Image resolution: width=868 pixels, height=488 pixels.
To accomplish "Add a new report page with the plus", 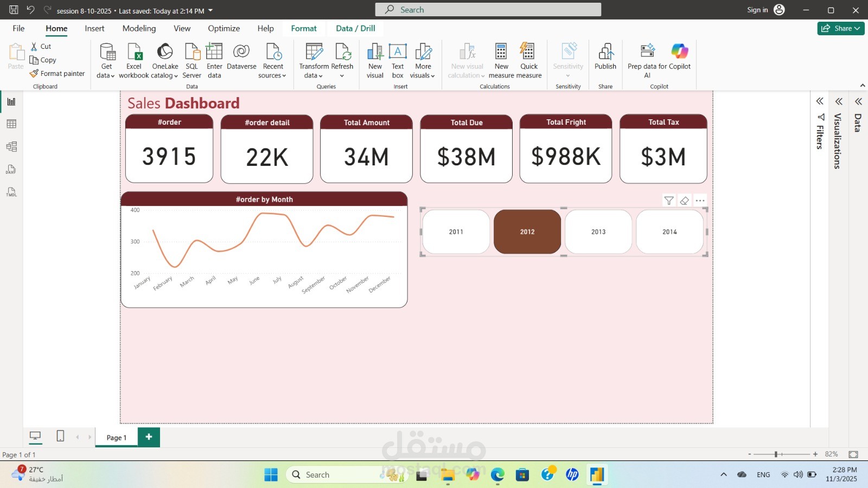I will pos(148,436).
